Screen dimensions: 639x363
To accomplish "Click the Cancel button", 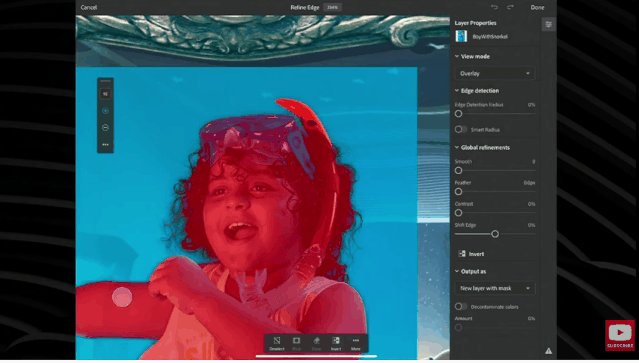I will pos(89,7).
